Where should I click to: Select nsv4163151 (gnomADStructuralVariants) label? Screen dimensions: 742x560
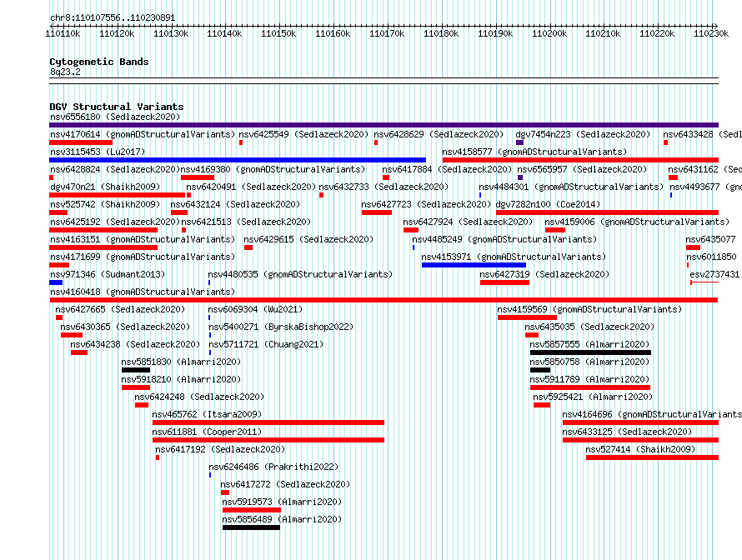[143, 239]
